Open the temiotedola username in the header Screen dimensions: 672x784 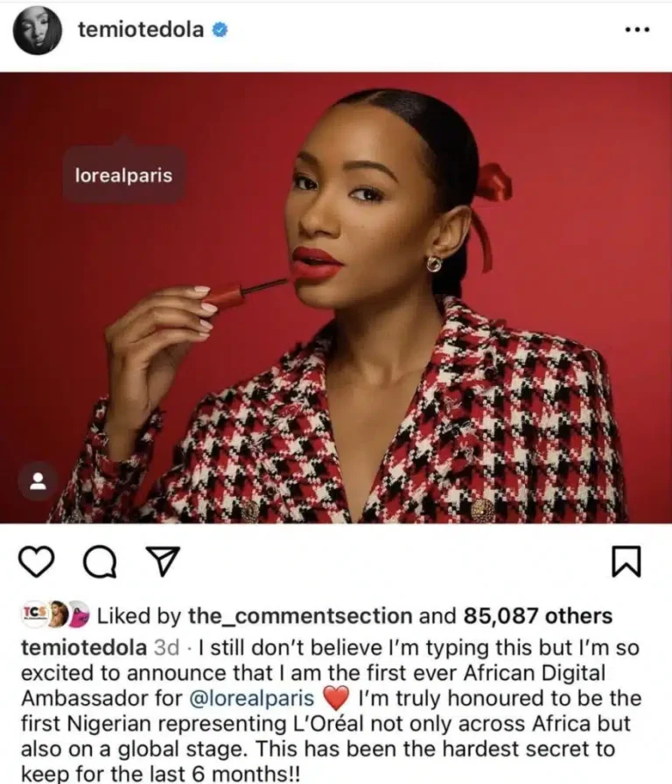[141, 30]
